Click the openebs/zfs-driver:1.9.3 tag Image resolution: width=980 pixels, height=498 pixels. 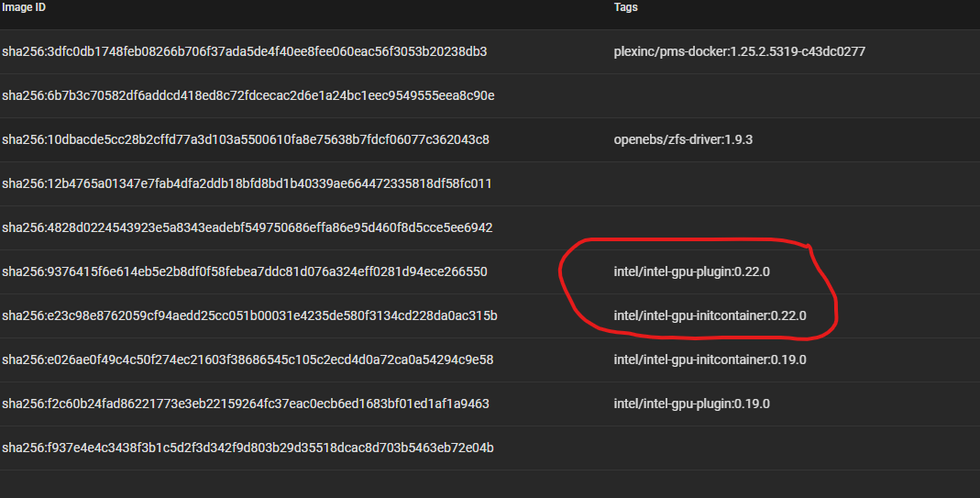click(683, 139)
